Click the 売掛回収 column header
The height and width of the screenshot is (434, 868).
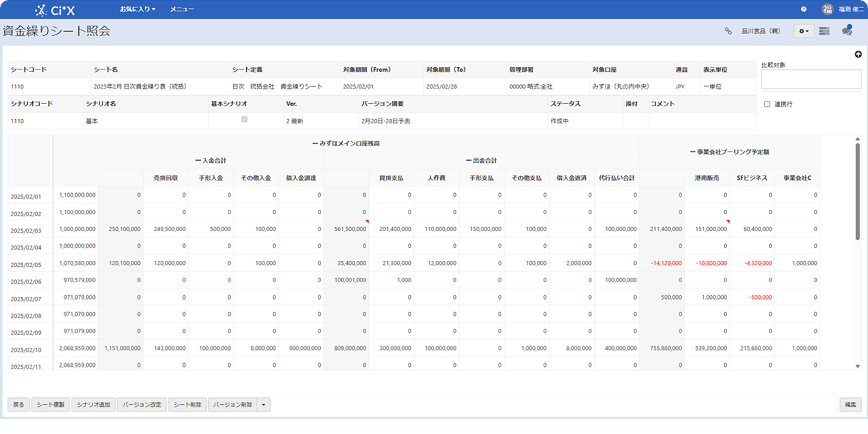coord(165,178)
